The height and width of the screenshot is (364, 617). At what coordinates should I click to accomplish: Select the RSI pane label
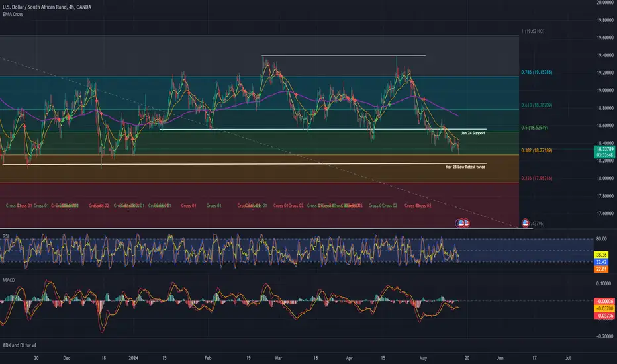pos(5,236)
